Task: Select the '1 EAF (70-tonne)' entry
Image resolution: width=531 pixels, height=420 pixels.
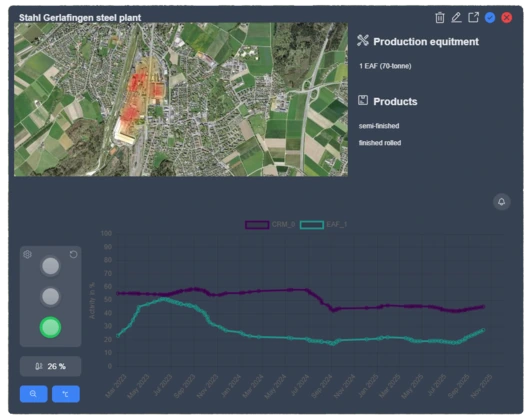Action: coord(385,66)
